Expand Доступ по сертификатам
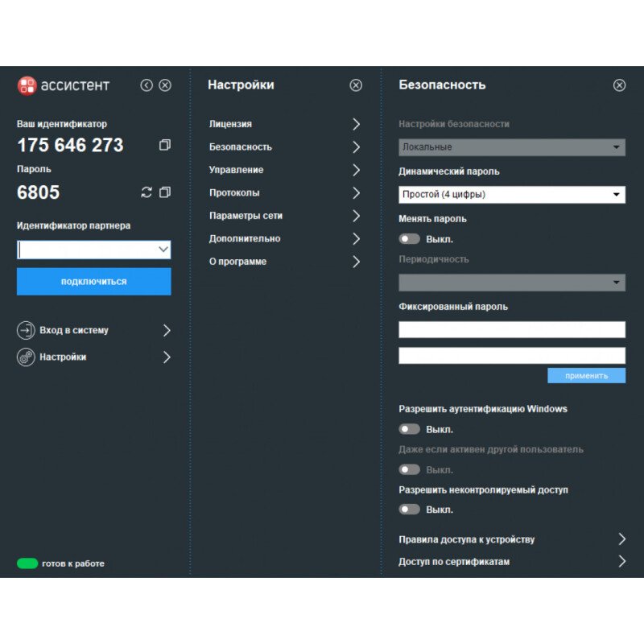Screen dimensions: 644x644 pos(621,562)
